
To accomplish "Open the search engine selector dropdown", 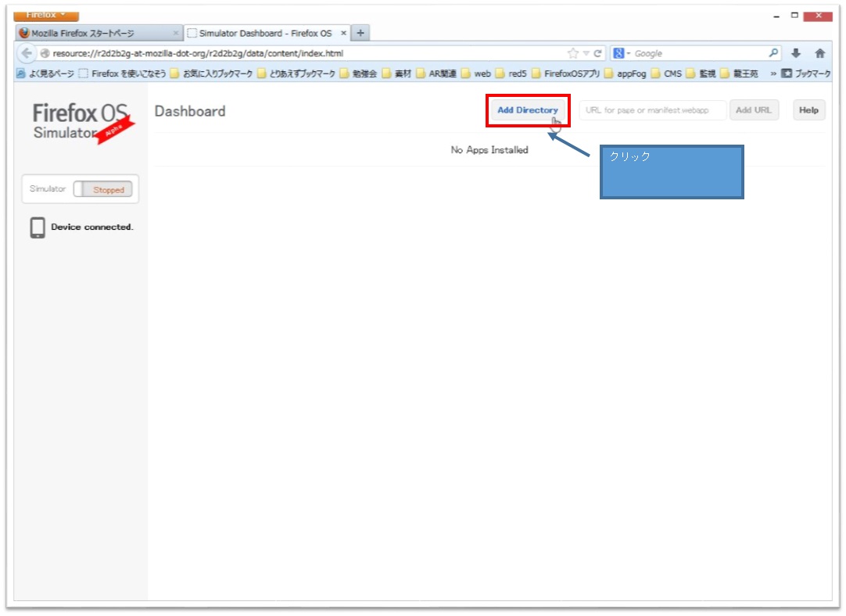I will pos(622,53).
